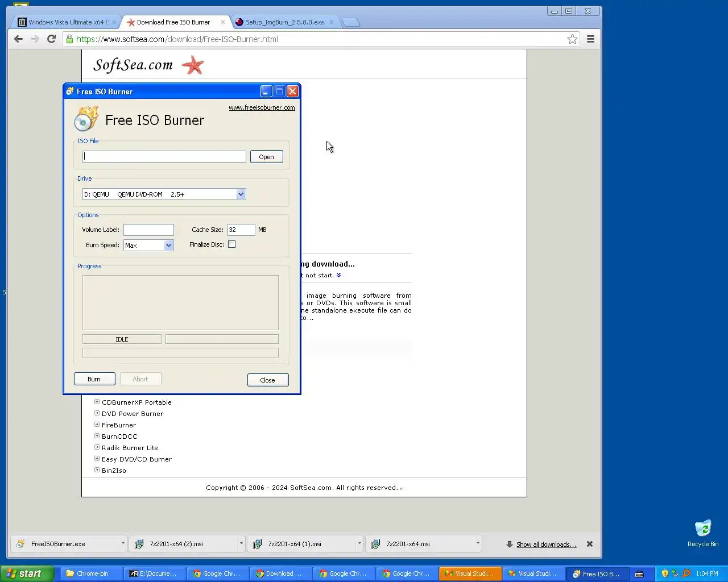Open 7z2201-x64.msi download options arrow
728x582 pixels.
[478, 543]
